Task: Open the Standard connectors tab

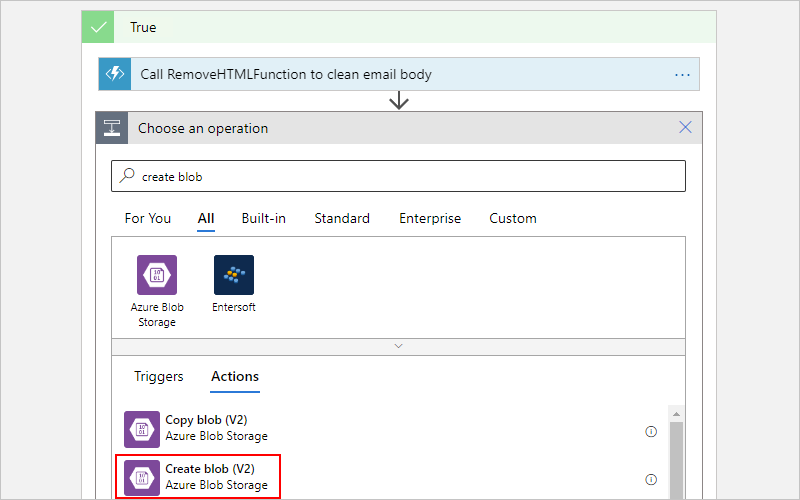Action: 342,218
